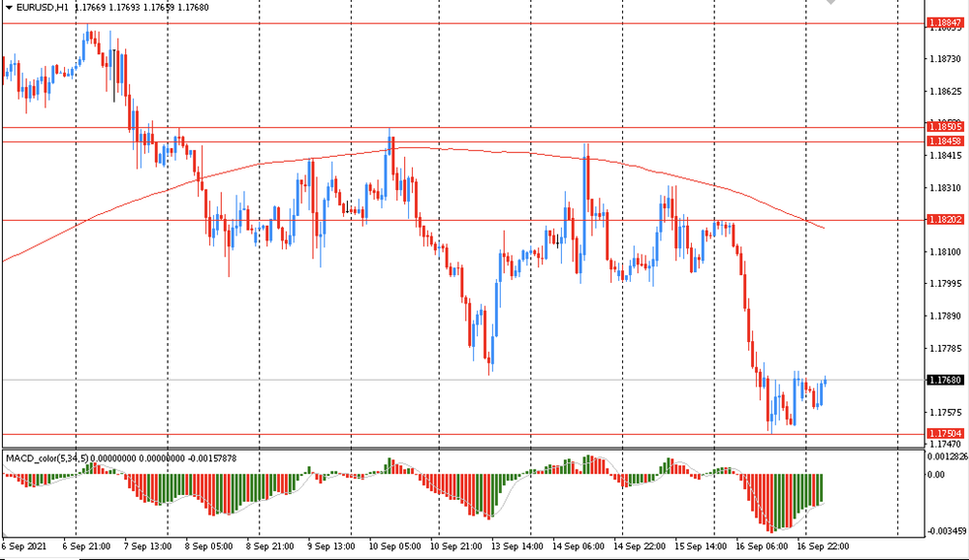
Task: Click the 1.18625 price scale value
Action: tap(946, 91)
